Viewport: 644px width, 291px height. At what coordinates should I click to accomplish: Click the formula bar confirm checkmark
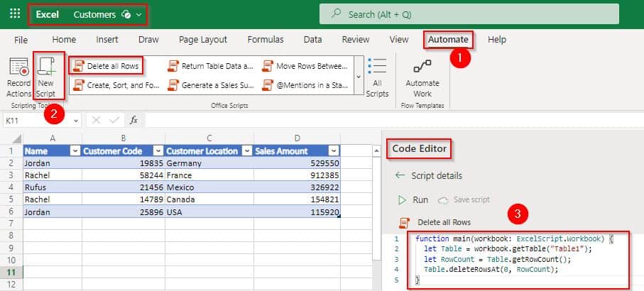pos(114,120)
